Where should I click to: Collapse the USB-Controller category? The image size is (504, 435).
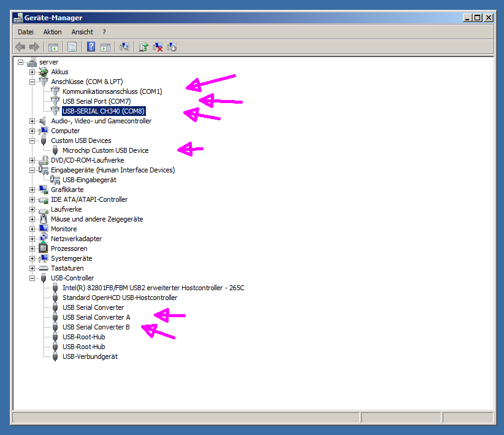click(32, 279)
